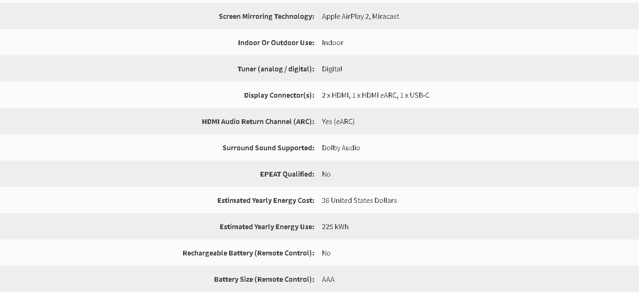Click the Screen Mirroring Technology label
644x293 pixels.
tap(267, 16)
